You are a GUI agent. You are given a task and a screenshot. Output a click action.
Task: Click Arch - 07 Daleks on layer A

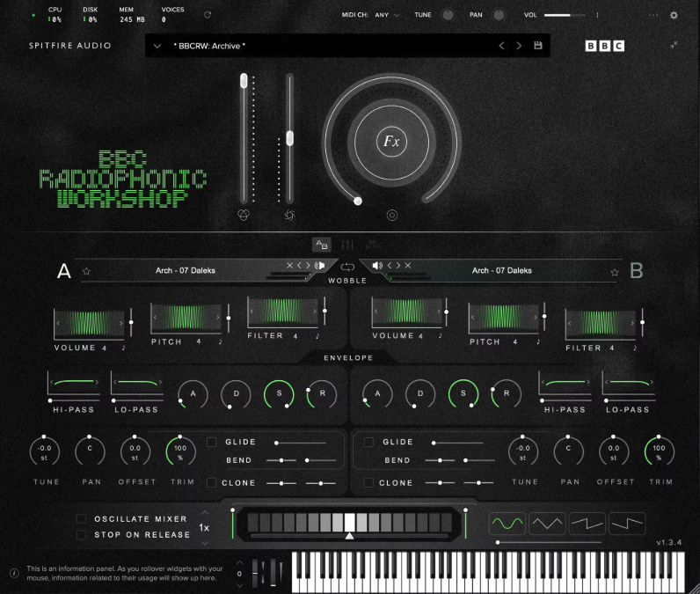pyautogui.click(x=186, y=271)
